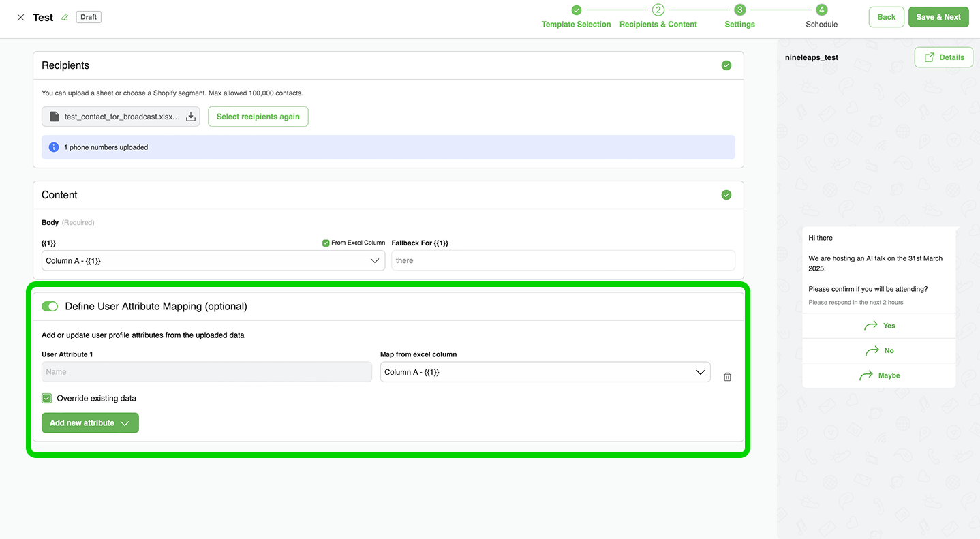Click the Recipients section green checkmark icon
This screenshot has height=539, width=980.
[x=726, y=65]
